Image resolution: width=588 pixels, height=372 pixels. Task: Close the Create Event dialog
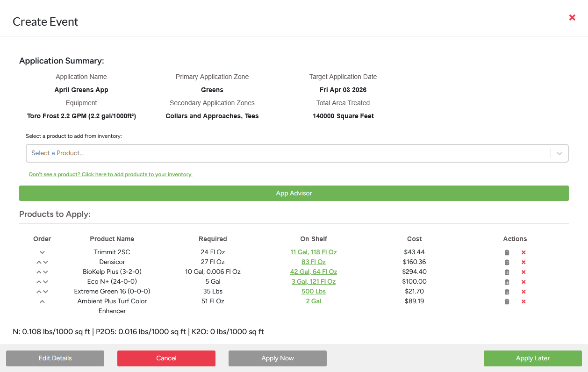[572, 17]
